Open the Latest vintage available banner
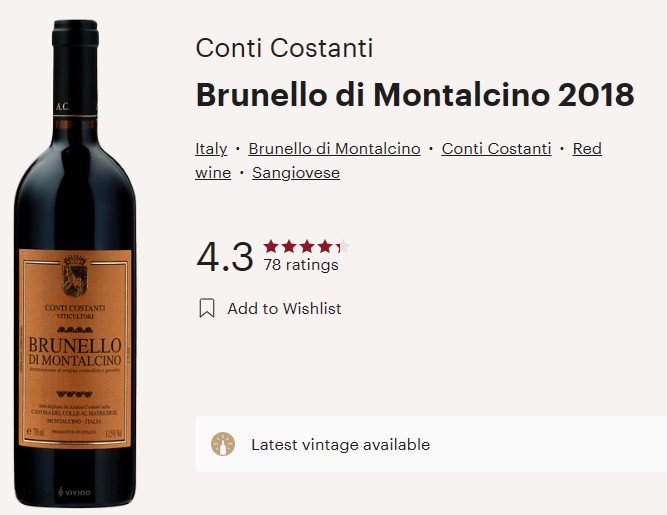 (431, 444)
